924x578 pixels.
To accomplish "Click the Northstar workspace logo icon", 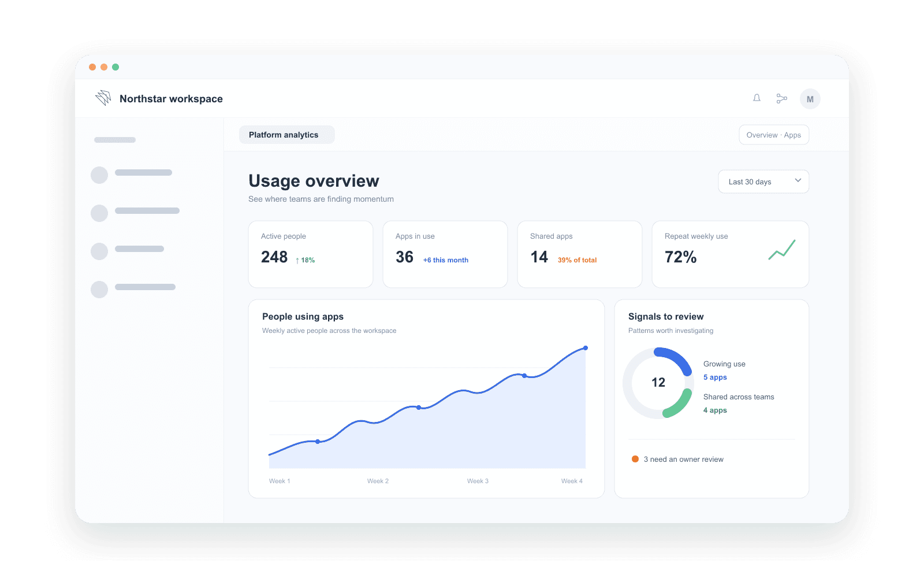I will pos(103,98).
